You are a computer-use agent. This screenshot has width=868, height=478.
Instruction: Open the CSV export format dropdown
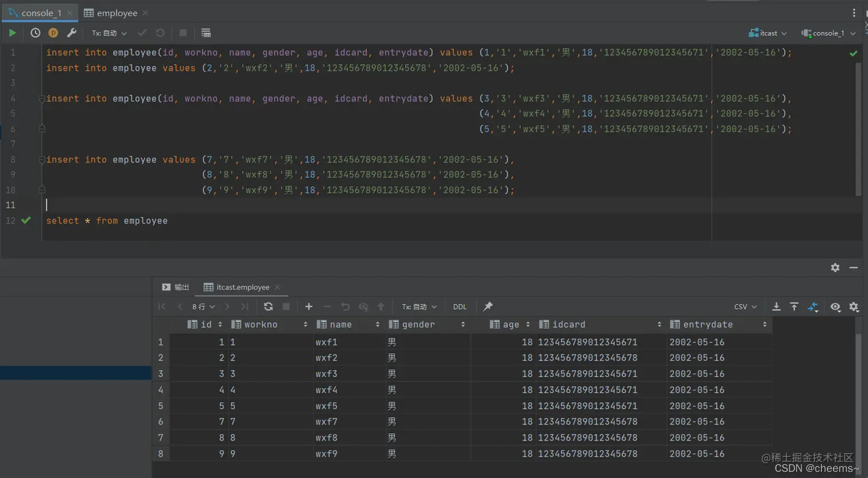tap(745, 307)
